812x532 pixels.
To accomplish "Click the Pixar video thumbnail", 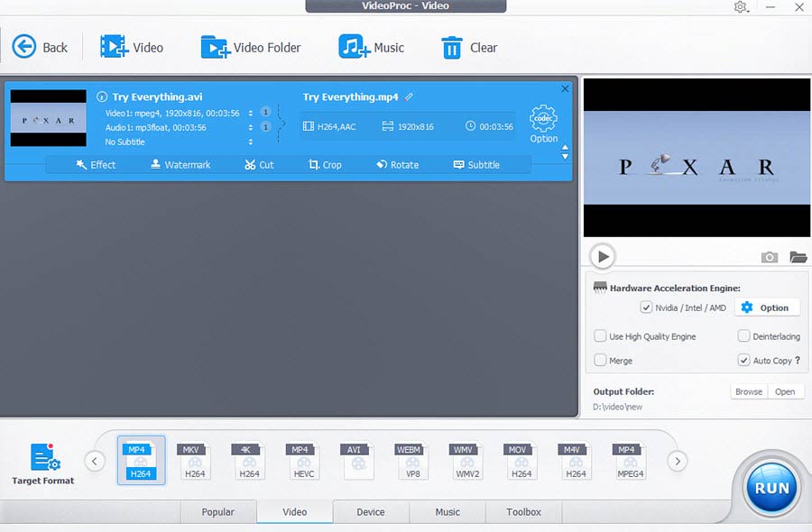I will click(x=48, y=118).
